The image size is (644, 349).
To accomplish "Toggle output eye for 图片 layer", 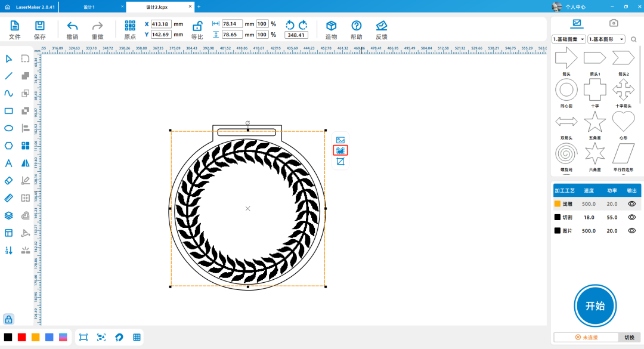I will click(x=631, y=230).
